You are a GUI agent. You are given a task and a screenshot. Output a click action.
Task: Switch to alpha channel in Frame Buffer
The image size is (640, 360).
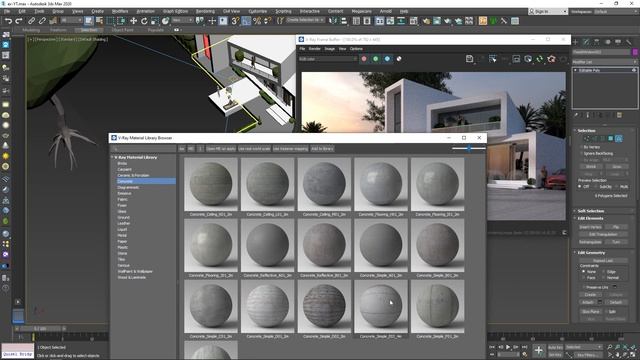399,59
